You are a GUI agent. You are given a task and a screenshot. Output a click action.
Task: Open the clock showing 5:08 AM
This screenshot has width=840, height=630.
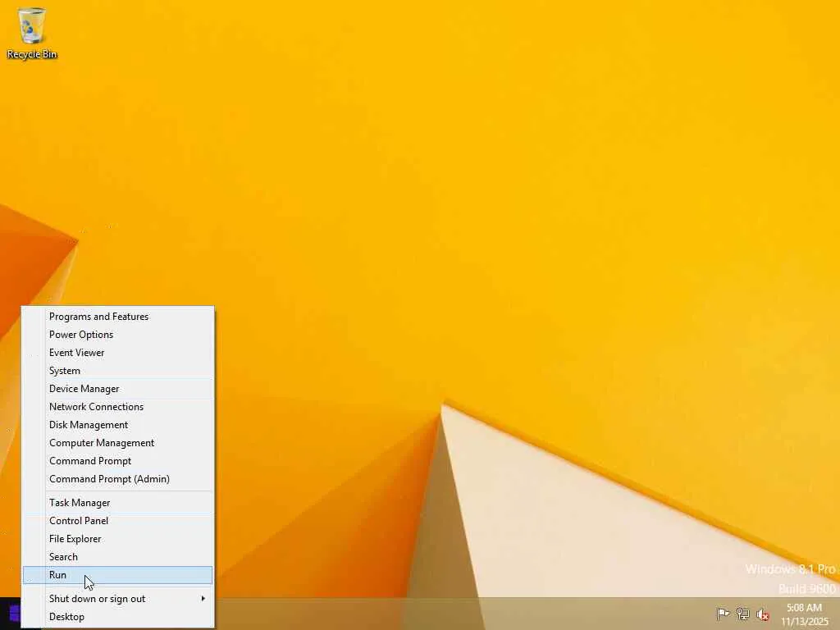[x=804, y=614]
